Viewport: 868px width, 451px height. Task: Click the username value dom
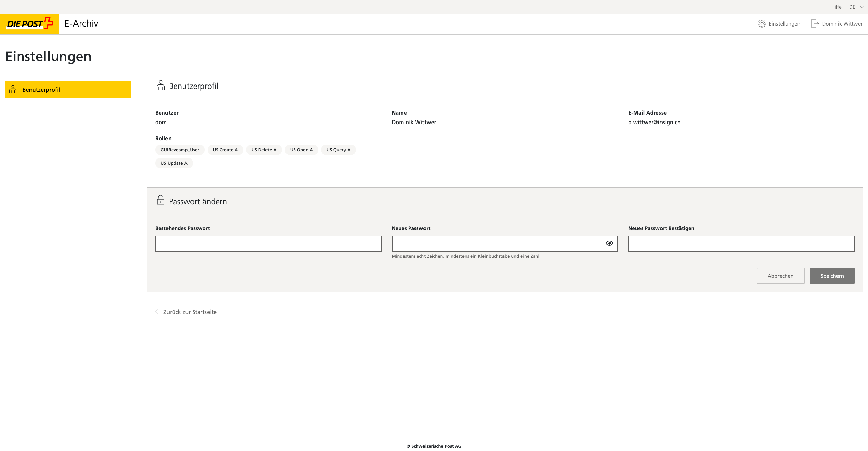(161, 122)
